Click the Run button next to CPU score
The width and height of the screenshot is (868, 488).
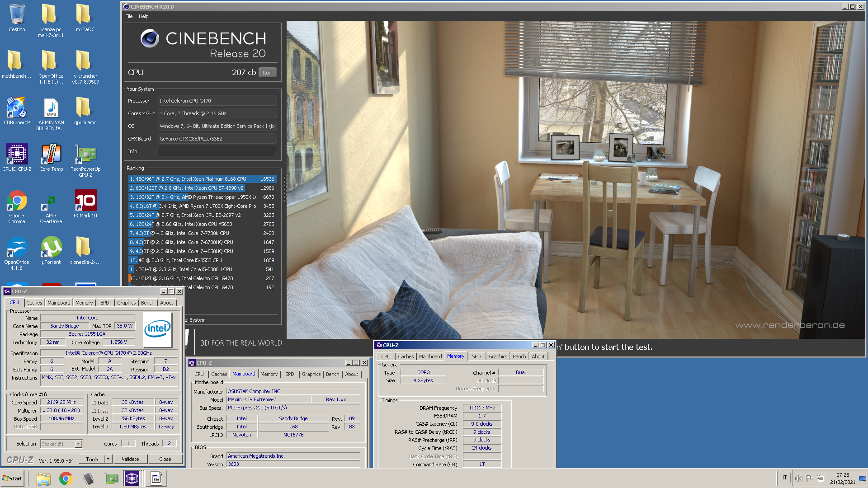tap(267, 73)
